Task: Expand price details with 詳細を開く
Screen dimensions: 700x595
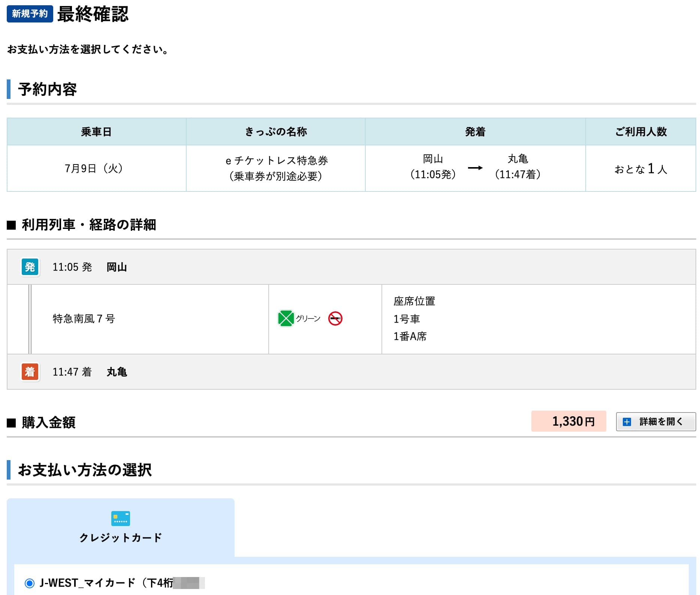Action: [x=656, y=422]
